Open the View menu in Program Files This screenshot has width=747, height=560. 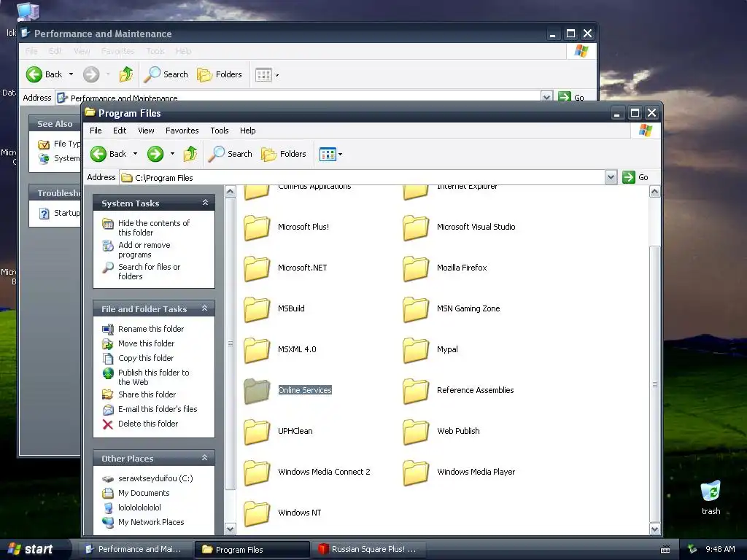pyautogui.click(x=146, y=131)
